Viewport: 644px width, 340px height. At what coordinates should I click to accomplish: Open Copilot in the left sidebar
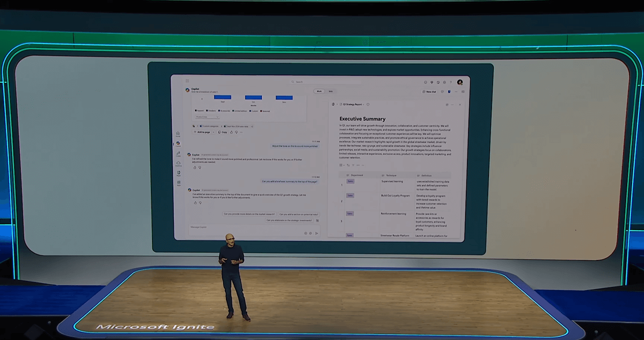(x=178, y=144)
